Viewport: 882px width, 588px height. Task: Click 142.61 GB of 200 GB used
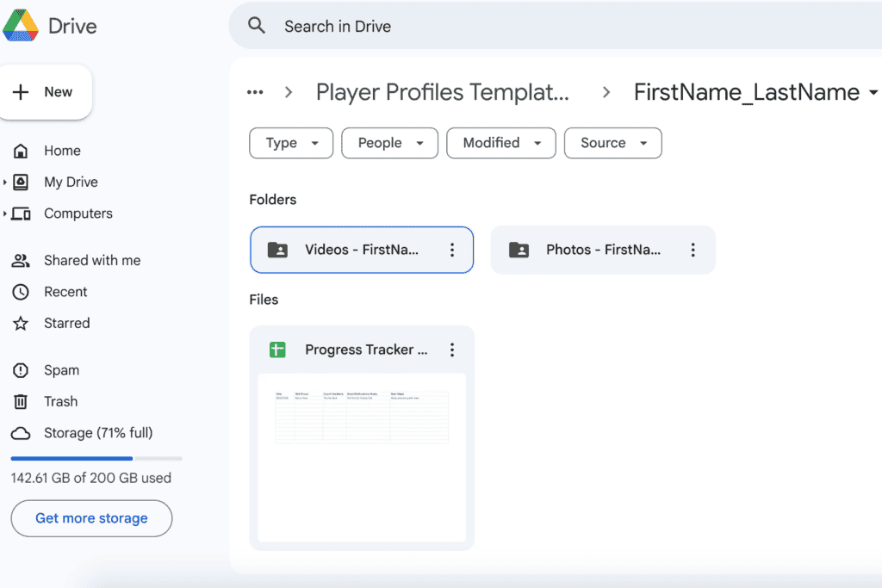pyautogui.click(x=91, y=478)
